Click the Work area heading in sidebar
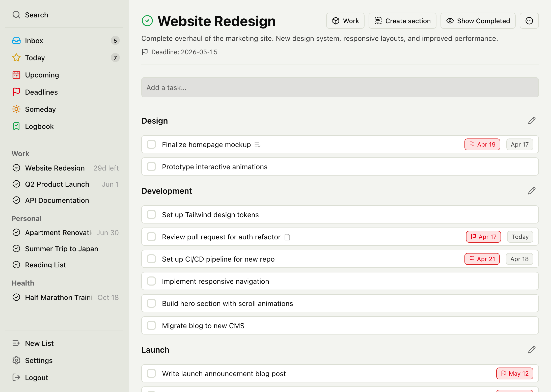Viewport: 551px width, 392px height. tap(20, 154)
